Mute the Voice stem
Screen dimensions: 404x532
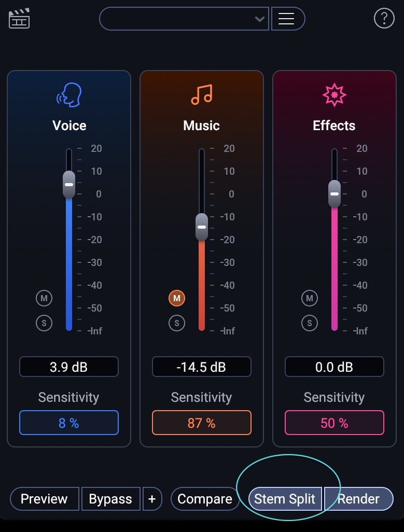coord(44,298)
